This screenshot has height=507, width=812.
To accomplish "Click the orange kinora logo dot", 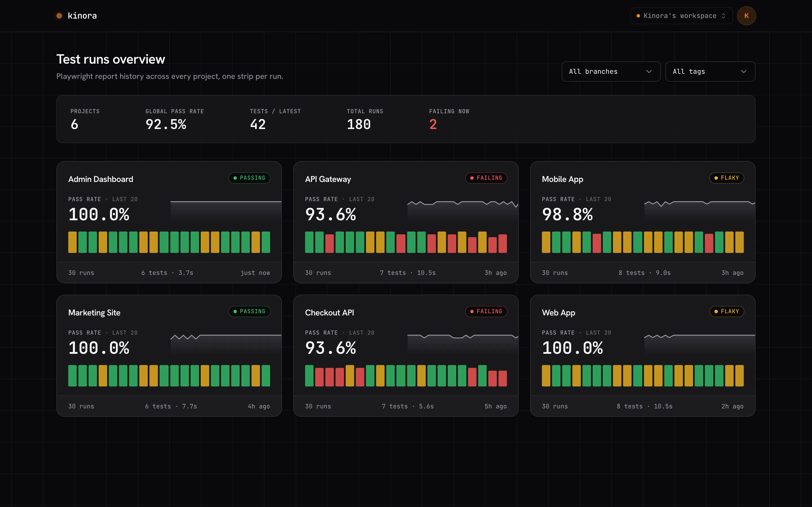I will point(59,16).
